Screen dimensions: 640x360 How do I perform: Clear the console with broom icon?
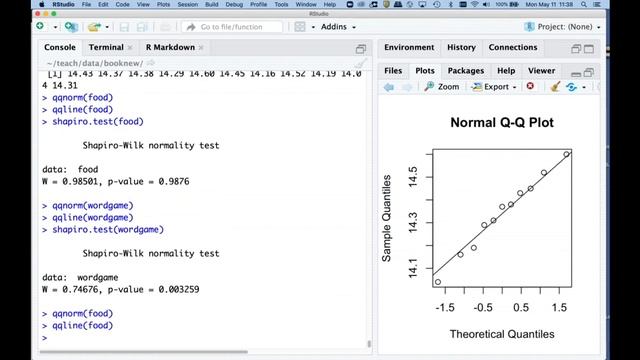pyautogui.click(x=360, y=63)
